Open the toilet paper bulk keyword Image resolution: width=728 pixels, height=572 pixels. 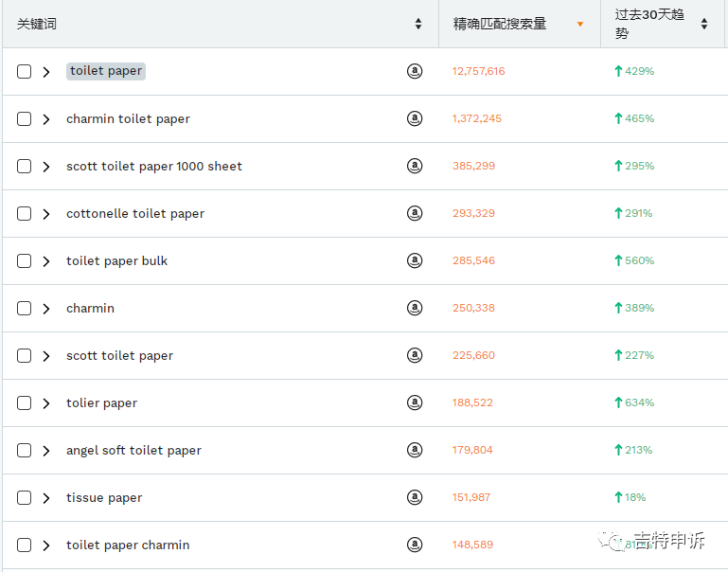coord(117,261)
